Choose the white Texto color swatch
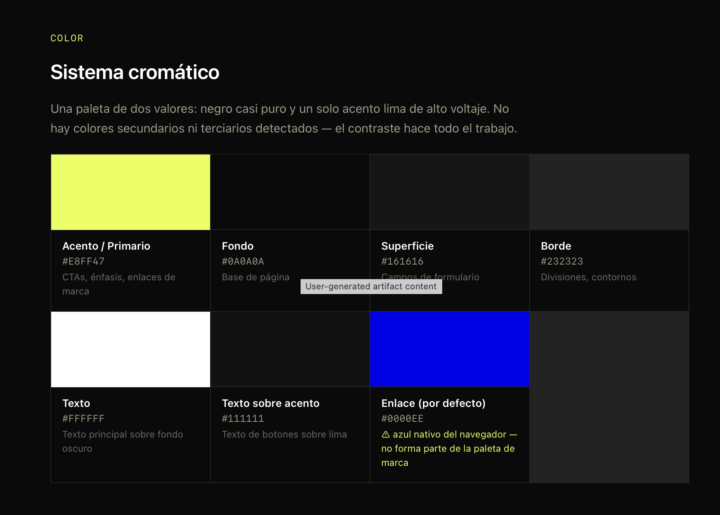This screenshot has width=720, height=515. (130, 349)
